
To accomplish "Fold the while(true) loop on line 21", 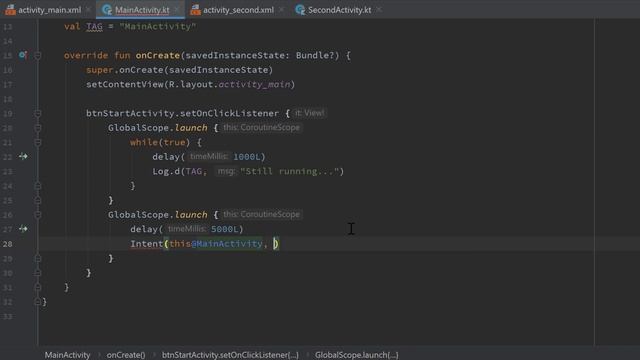I will [x=38, y=142].
